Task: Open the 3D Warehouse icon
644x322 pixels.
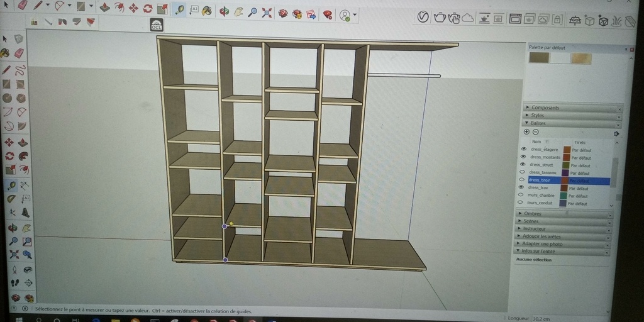Action: [283, 14]
